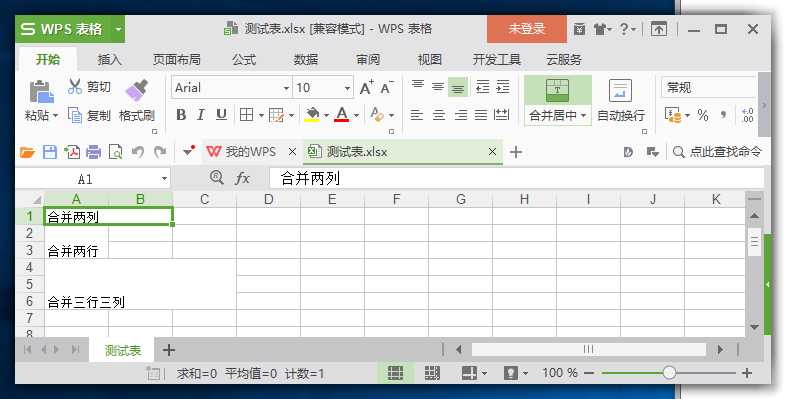Switch to the 插入 ribbon tab
This screenshot has height=399, width=786.
[x=109, y=60]
